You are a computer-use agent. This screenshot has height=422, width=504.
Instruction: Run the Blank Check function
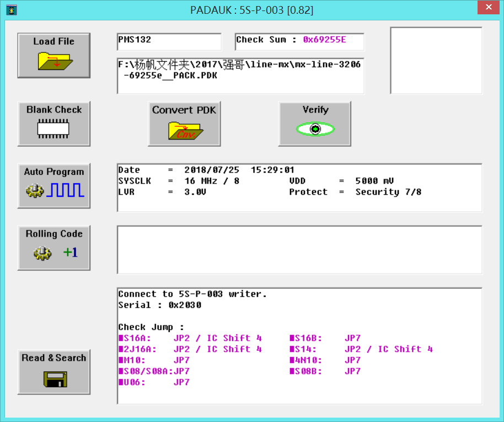(x=53, y=124)
